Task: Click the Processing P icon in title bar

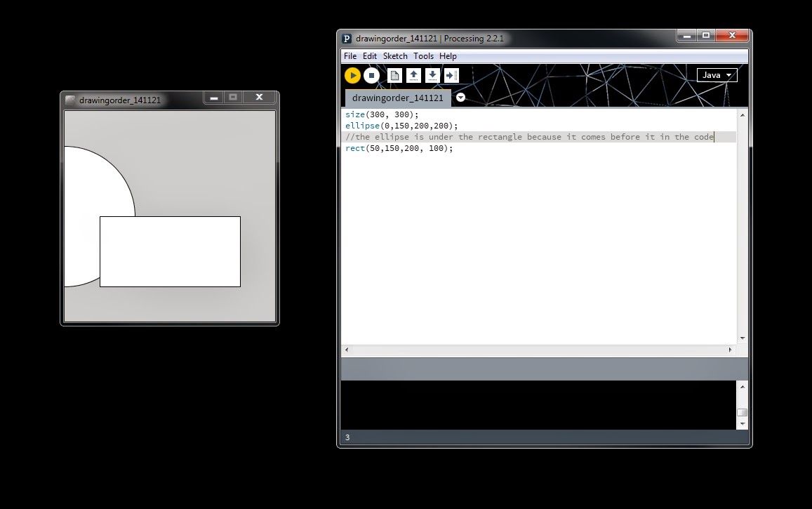Action: [347, 39]
